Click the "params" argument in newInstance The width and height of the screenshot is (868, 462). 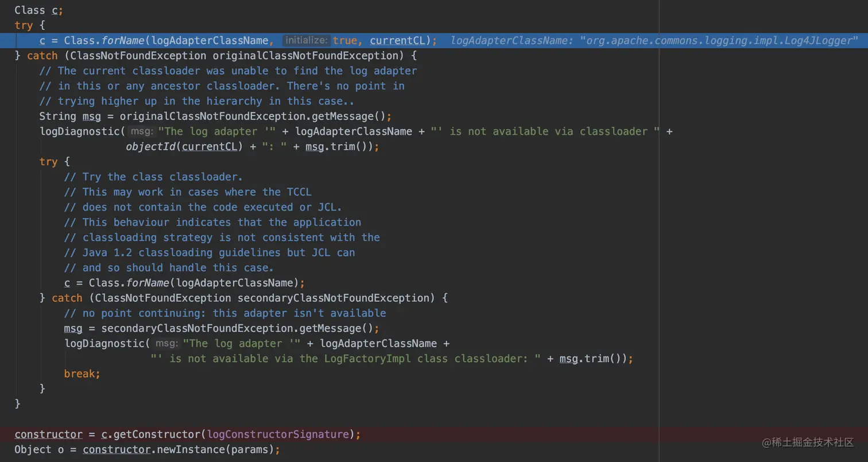coord(250,449)
